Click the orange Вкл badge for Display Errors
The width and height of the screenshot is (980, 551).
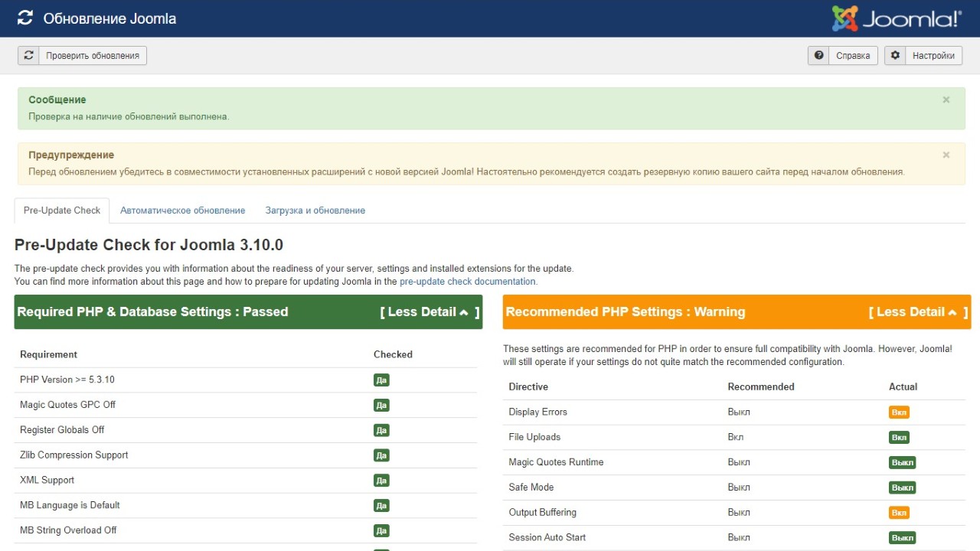899,412
